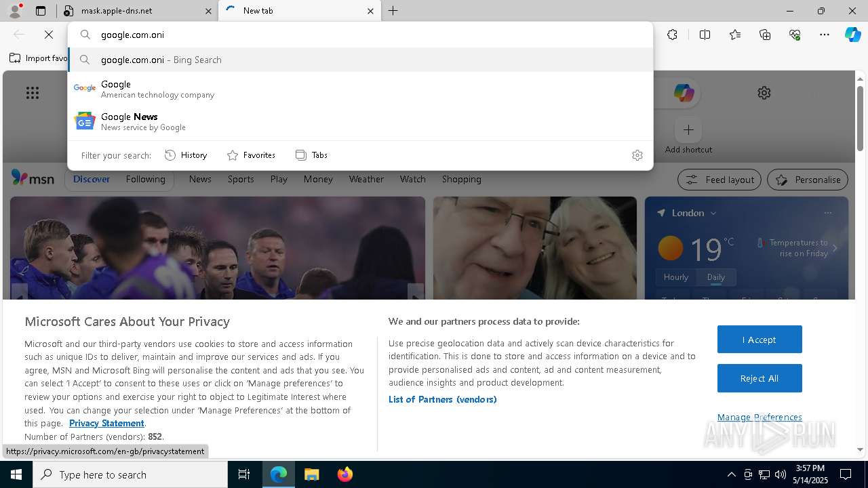Open File Explorer from taskbar
Image resolution: width=868 pixels, height=488 pixels.
click(x=311, y=474)
